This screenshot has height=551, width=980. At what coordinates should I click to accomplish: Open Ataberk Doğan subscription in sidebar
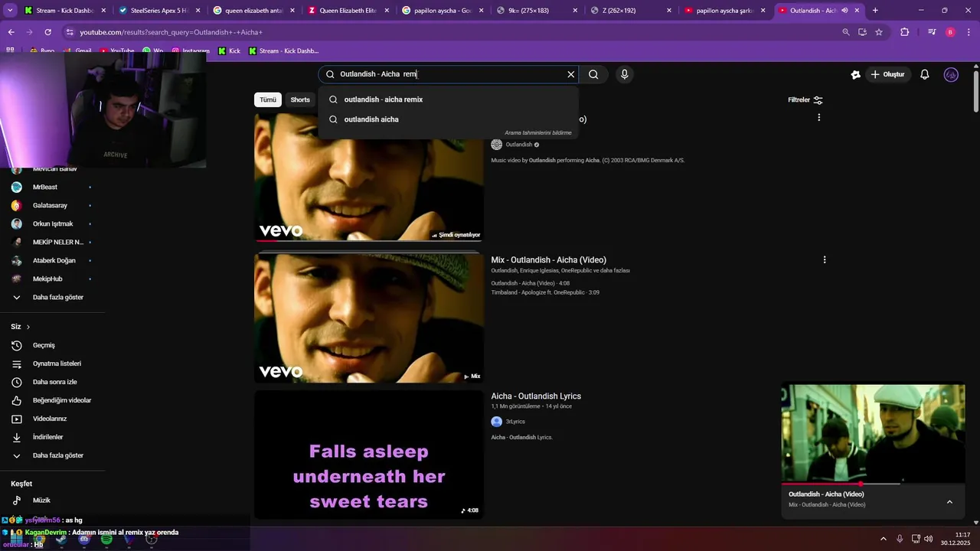(x=52, y=260)
